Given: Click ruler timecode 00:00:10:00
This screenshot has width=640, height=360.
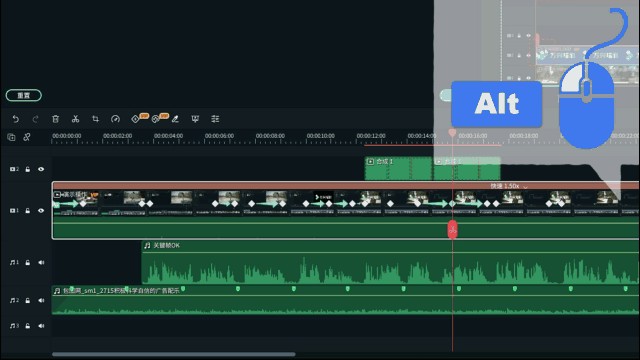Looking at the screenshot, I should [321, 136].
